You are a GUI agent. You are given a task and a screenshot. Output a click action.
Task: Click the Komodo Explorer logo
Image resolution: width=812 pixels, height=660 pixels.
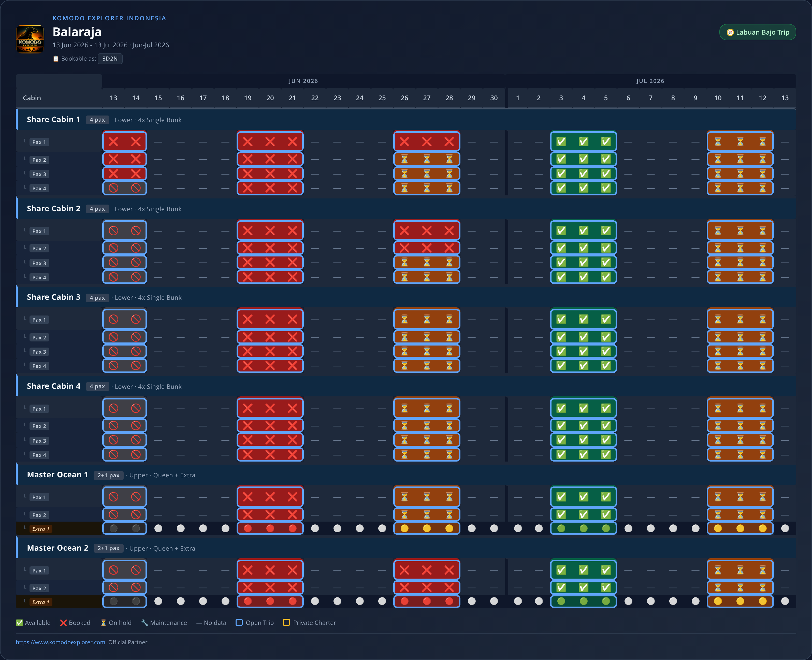(x=30, y=39)
